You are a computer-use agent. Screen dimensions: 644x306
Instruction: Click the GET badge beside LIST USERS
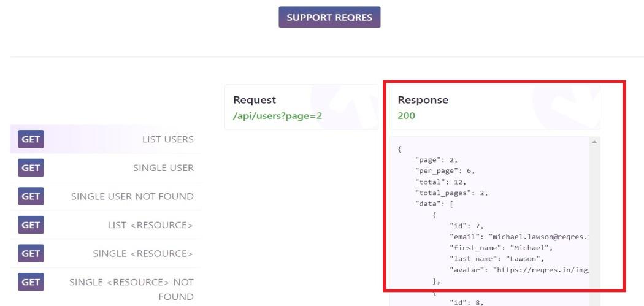click(x=31, y=139)
